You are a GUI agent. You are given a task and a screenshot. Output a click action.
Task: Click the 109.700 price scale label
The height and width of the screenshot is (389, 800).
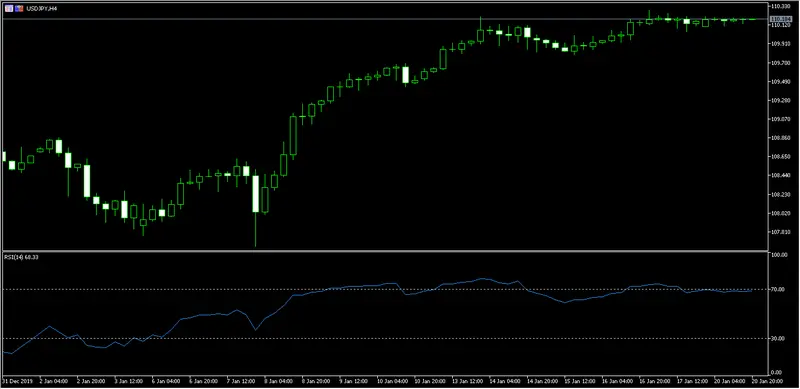click(780, 63)
